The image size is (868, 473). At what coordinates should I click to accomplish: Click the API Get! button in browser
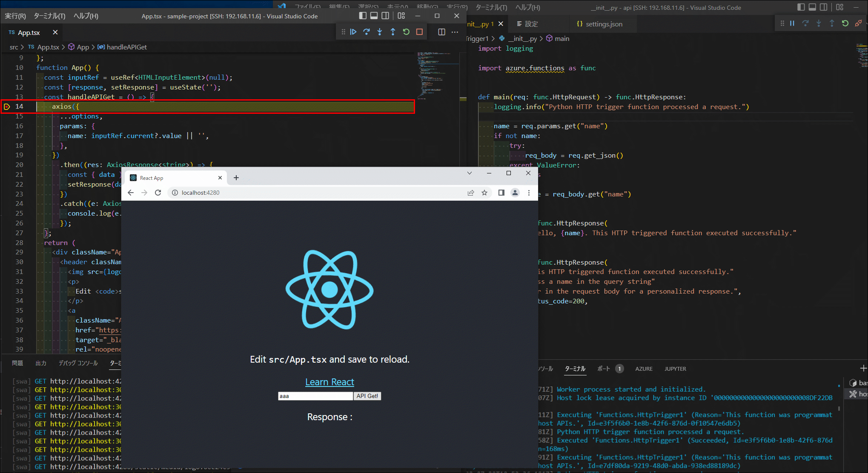pyautogui.click(x=367, y=396)
